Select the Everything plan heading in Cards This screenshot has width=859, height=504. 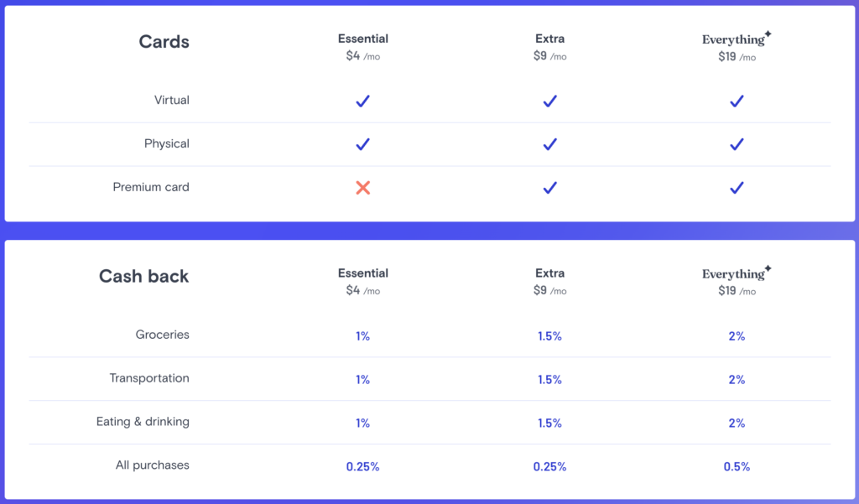[735, 39]
